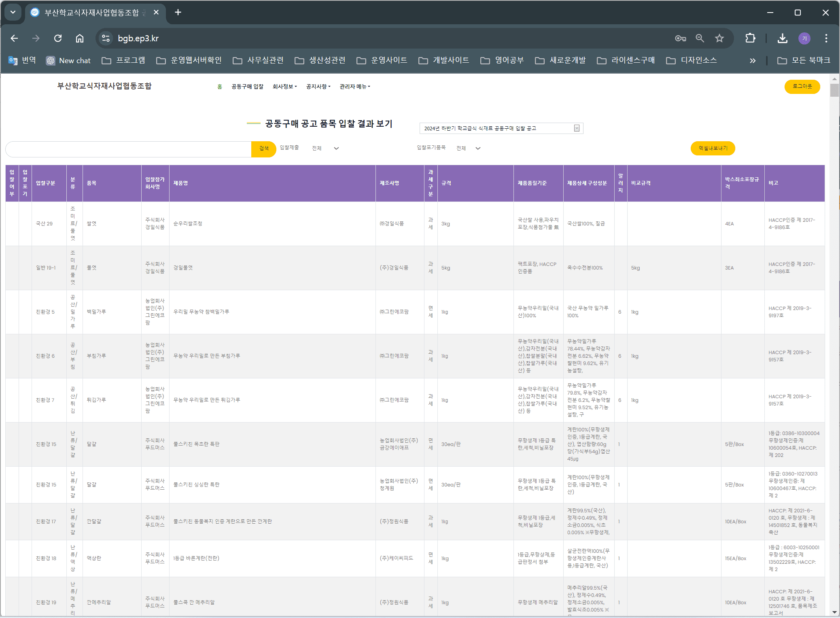The image size is (840, 618).
Task: Open a new browser tab
Action: (178, 13)
